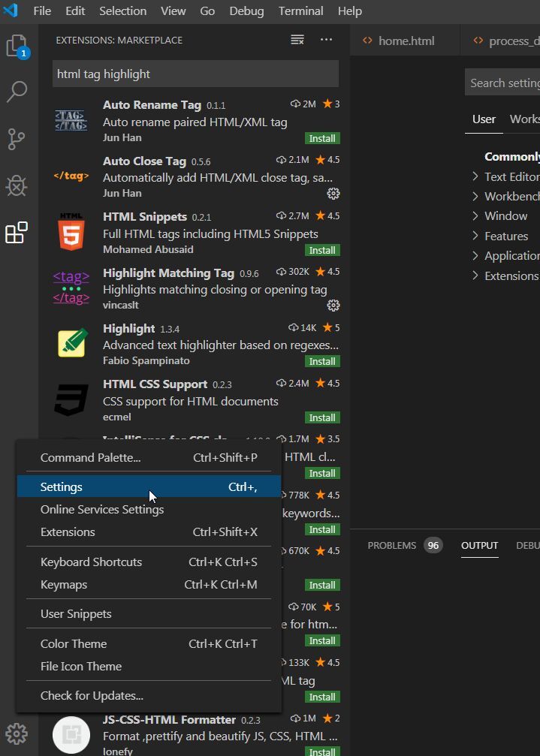This screenshot has height=756, width=540.
Task: Click the Commonly Used settings heading
Action: (x=512, y=157)
